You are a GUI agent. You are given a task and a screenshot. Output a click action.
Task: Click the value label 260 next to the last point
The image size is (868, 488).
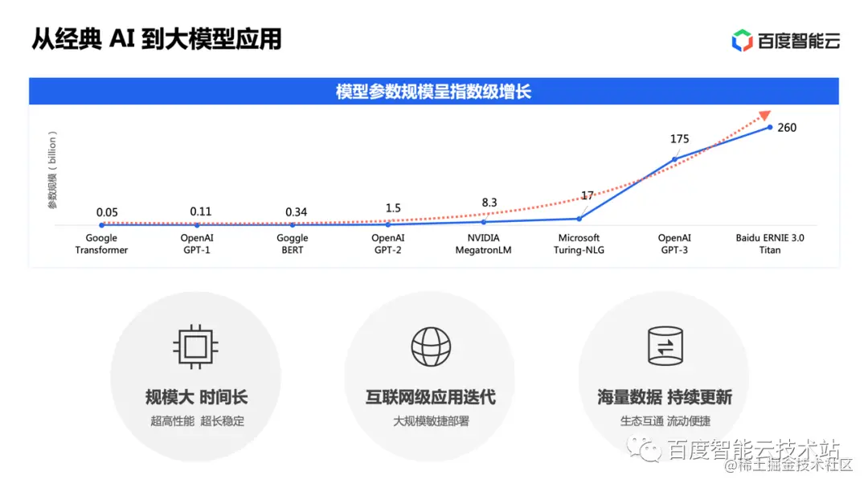point(786,127)
